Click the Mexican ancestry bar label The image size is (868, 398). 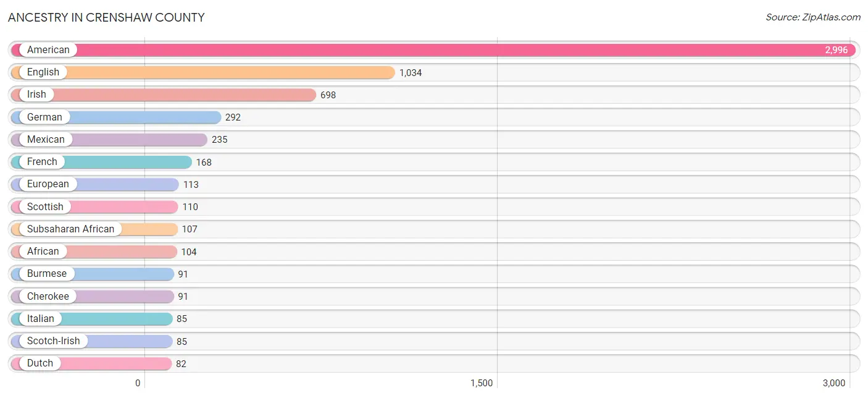click(46, 140)
